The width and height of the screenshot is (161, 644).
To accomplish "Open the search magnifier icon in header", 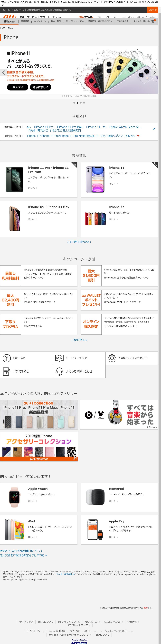I will [x=115, y=17].
